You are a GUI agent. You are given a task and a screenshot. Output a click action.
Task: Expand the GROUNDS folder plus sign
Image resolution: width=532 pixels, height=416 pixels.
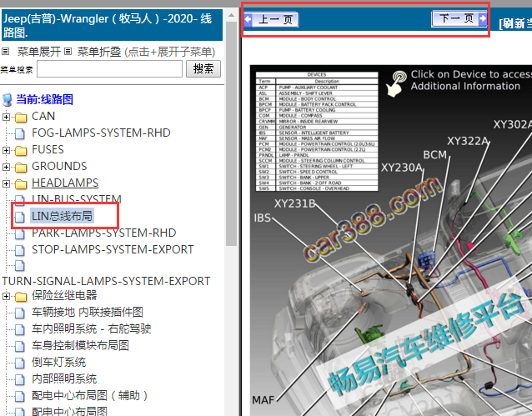click(x=6, y=167)
